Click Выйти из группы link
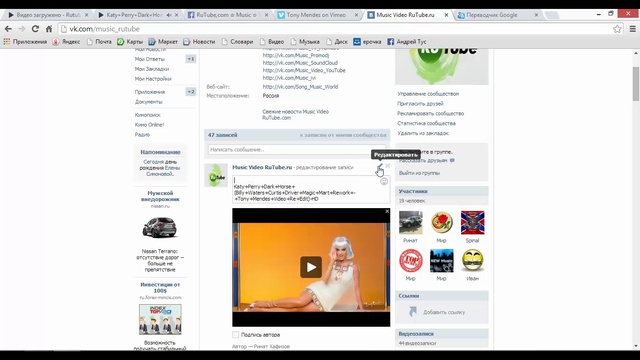 tap(419, 173)
